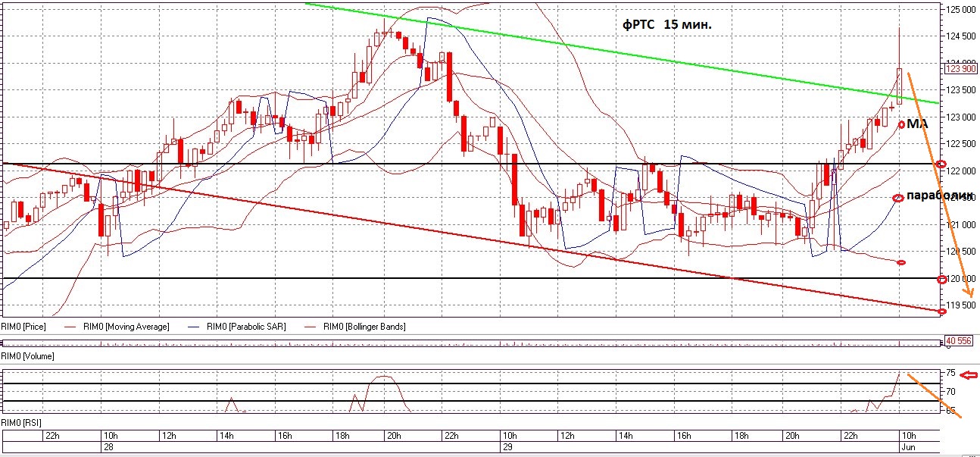Click the 123 000 price axis label
This screenshot has width=980, height=457.
960,117
